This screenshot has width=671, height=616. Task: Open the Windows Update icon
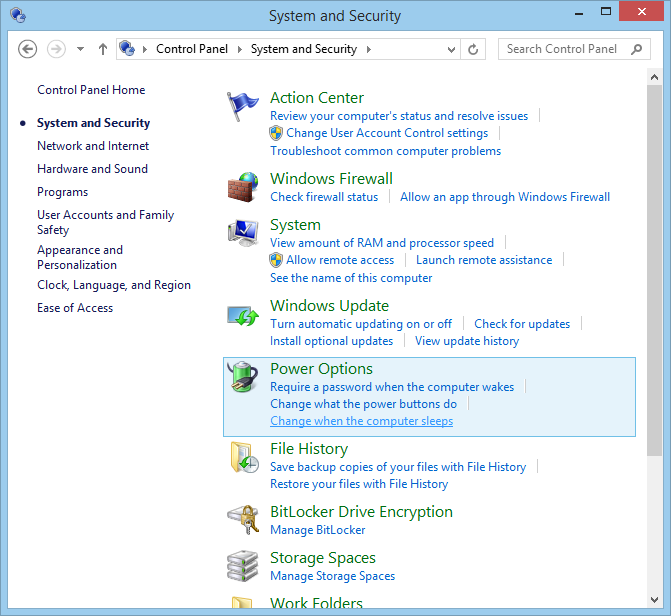pos(243,316)
